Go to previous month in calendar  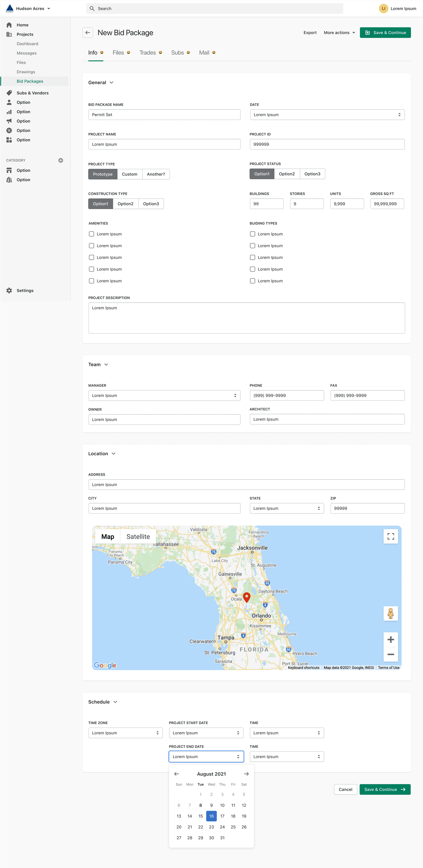[176, 774]
